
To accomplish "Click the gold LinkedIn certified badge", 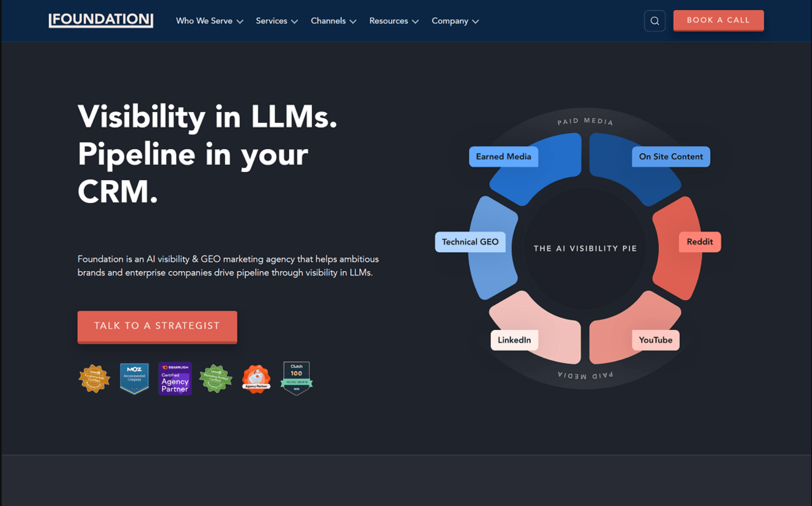I will coord(94,379).
